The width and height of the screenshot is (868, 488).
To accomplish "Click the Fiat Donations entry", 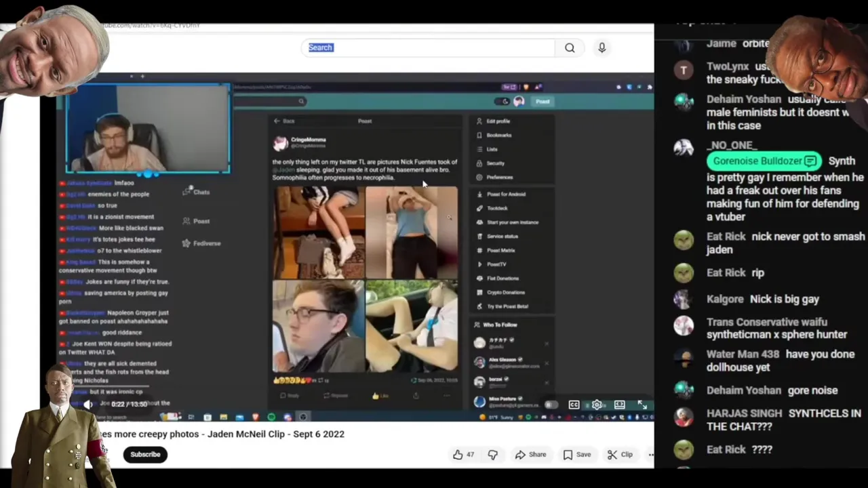I will (498, 279).
